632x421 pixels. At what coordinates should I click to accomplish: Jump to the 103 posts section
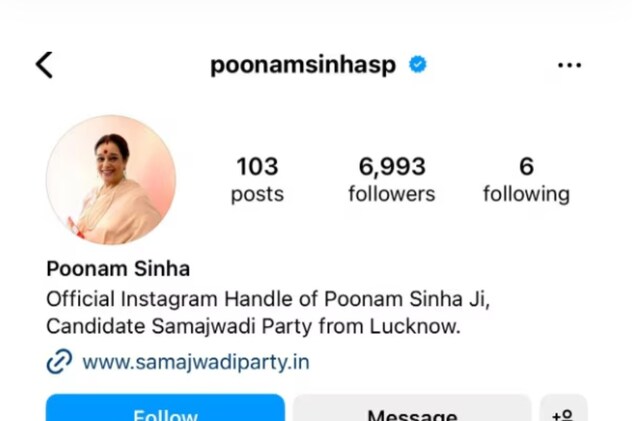(258, 180)
